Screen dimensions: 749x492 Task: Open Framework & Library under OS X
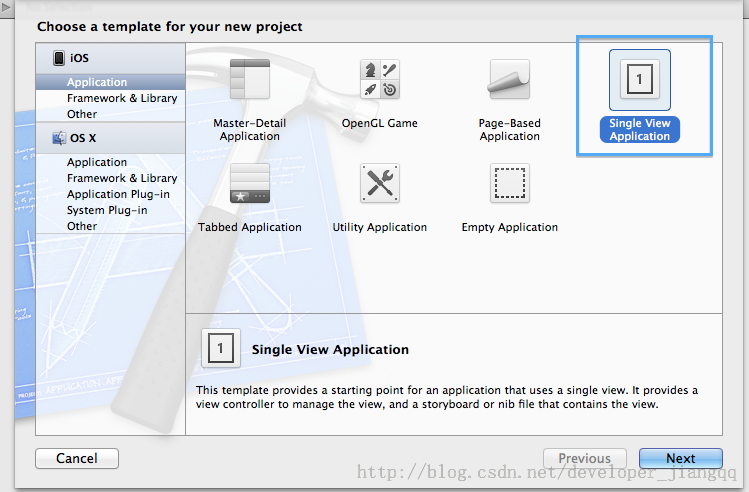point(122,178)
